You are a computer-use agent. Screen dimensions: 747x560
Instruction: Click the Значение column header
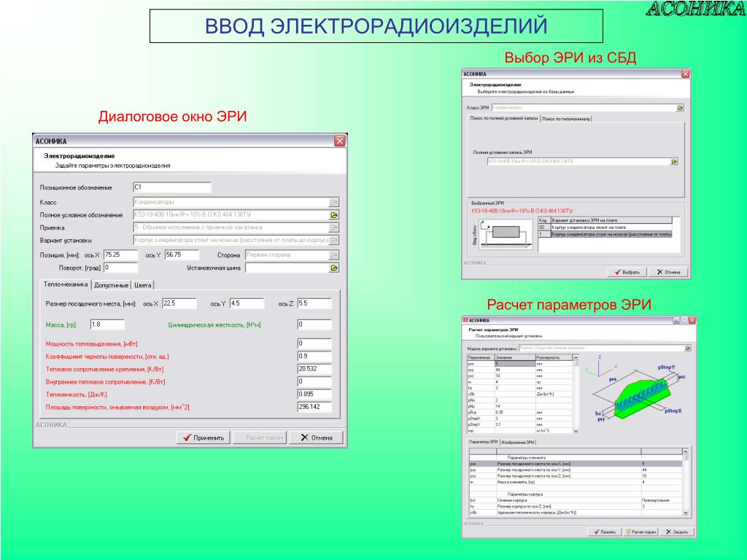(x=515, y=357)
